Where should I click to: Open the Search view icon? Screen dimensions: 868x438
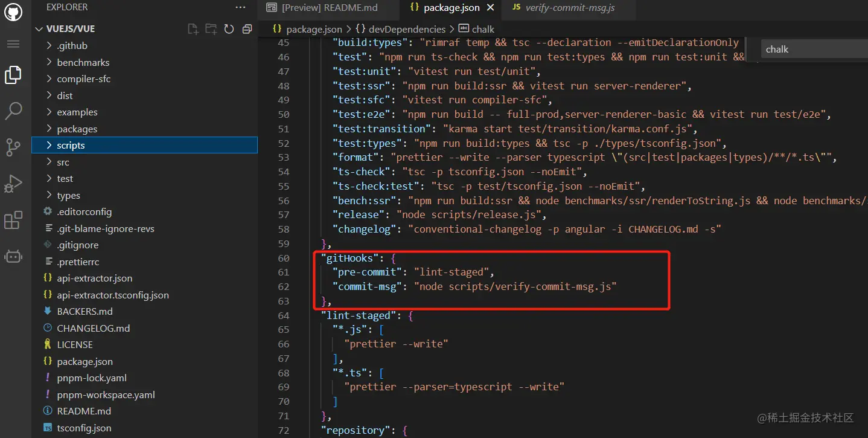(13, 111)
